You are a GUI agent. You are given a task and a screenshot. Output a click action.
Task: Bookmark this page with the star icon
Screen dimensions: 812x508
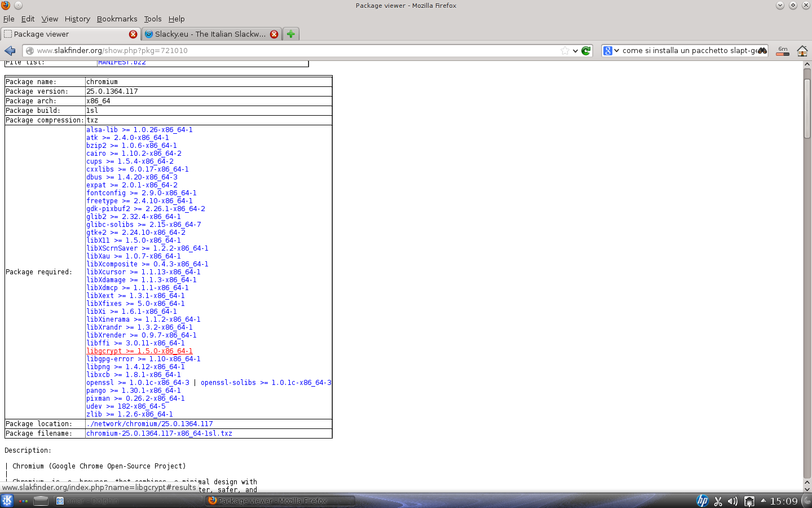pyautogui.click(x=565, y=51)
